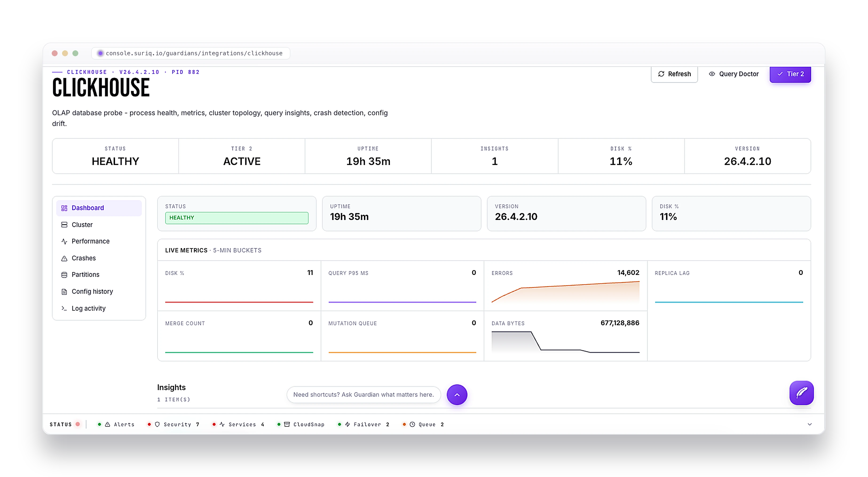
Task: Click the Merge Count metric tile
Action: click(x=239, y=336)
